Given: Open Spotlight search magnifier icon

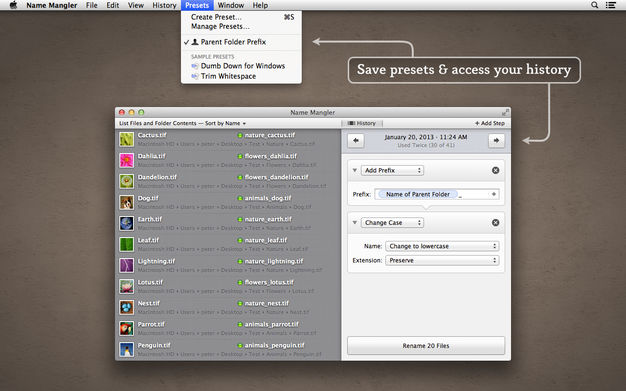Looking at the screenshot, I should tap(594, 5).
